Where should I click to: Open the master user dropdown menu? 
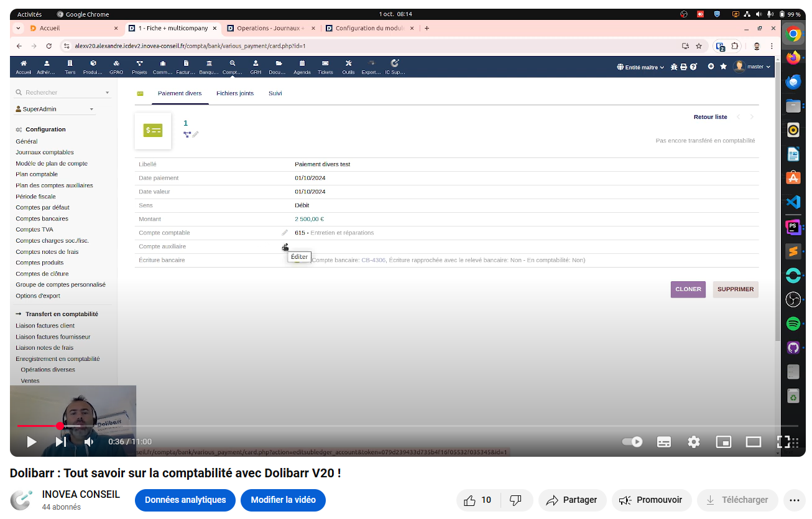(752, 67)
